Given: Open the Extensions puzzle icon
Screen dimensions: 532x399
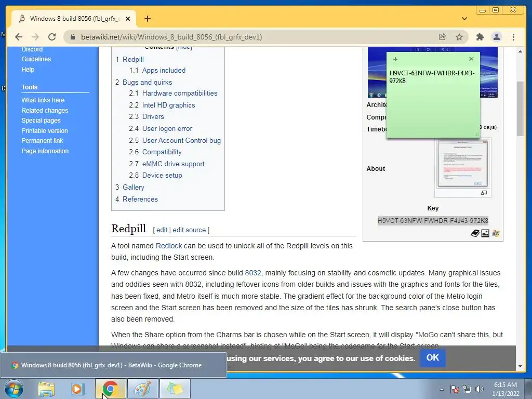Looking at the screenshot, I should click(480, 37).
